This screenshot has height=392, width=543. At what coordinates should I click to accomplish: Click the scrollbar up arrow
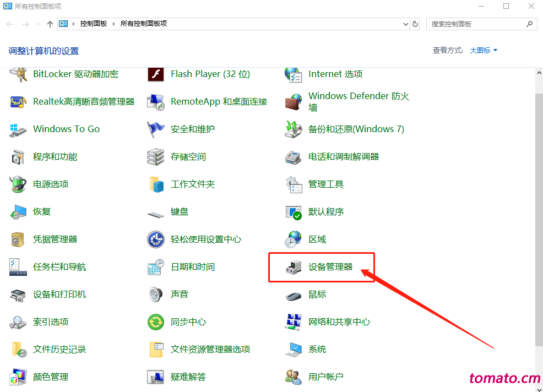pyautogui.click(x=539, y=73)
